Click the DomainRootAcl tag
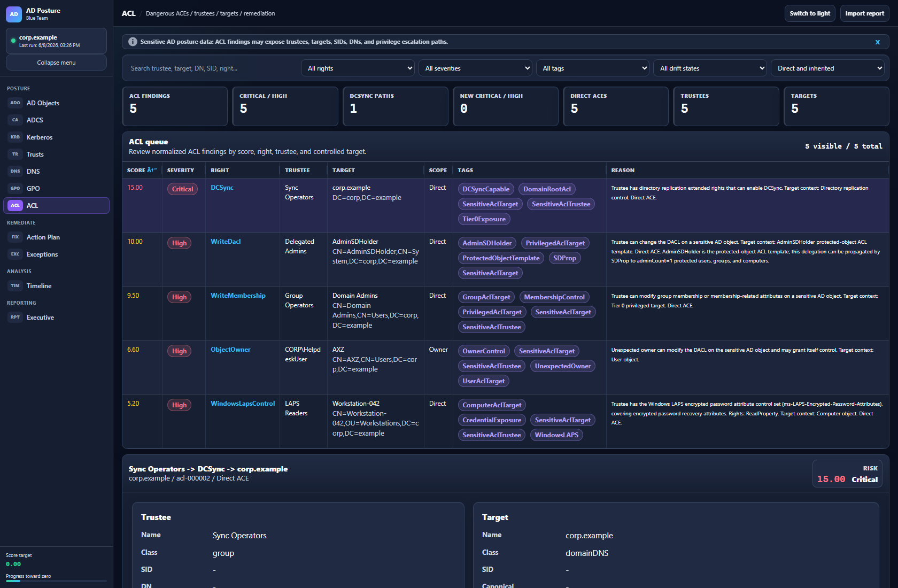Image resolution: width=898 pixels, height=588 pixels. pos(547,189)
